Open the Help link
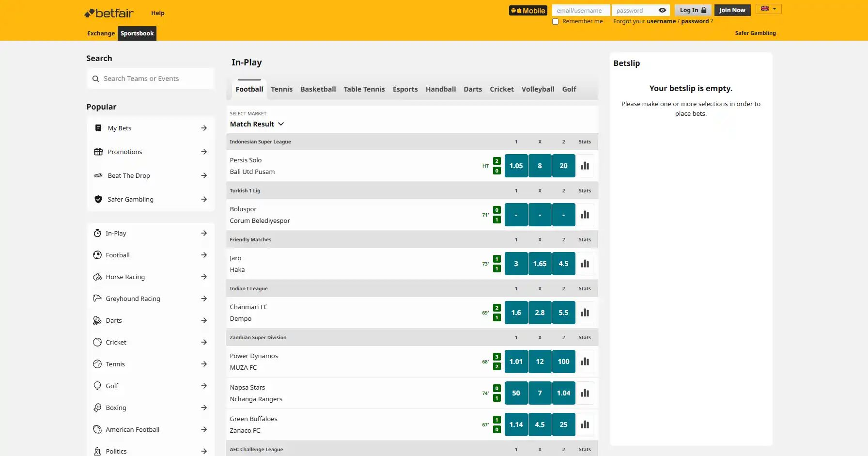868x456 pixels. point(158,13)
